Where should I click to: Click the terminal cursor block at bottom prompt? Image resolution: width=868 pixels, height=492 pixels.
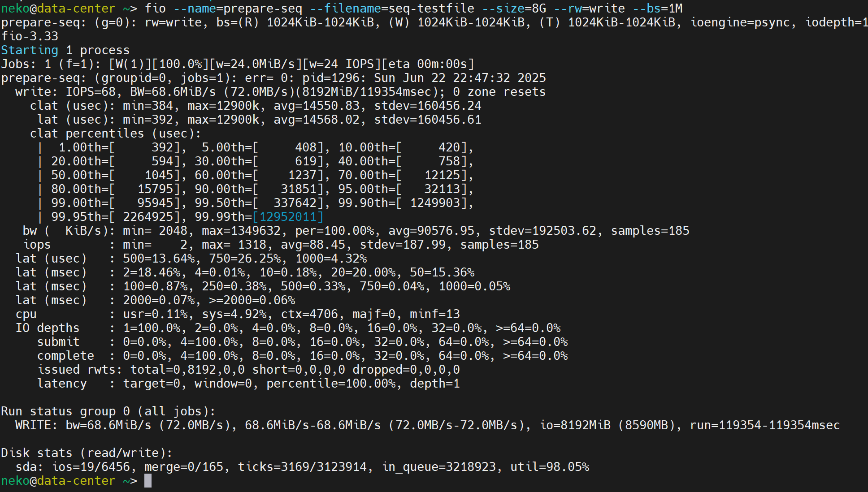pyautogui.click(x=148, y=481)
